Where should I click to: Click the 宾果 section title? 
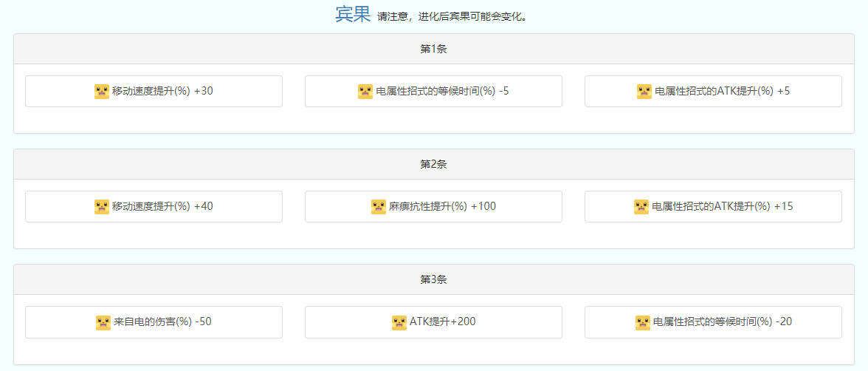(x=353, y=15)
